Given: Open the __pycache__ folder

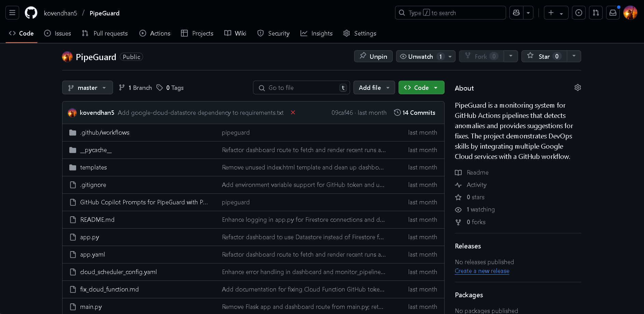Looking at the screenshot, I should click(x=96, y=150).
